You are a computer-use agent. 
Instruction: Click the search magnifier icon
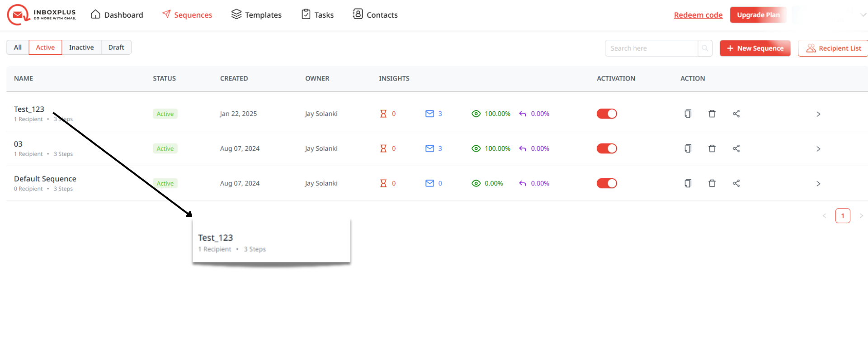tap(705, 48)
